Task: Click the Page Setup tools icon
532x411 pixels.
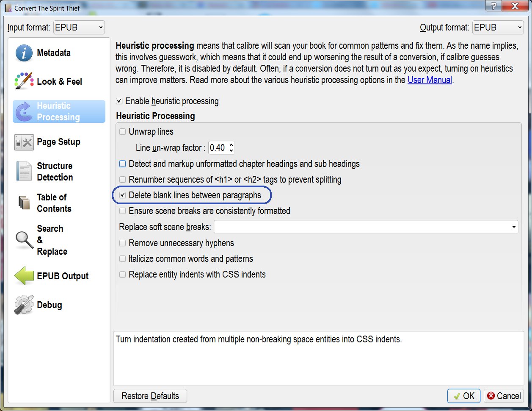Action: [24, 142]
